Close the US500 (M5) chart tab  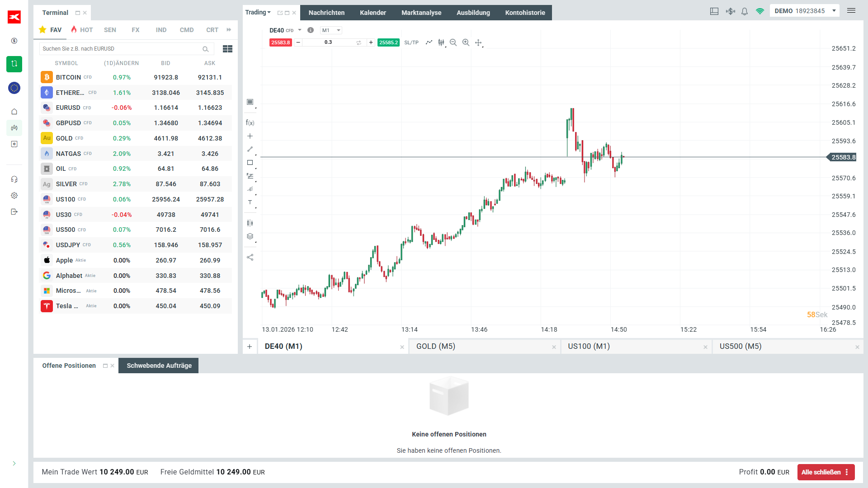857,347
